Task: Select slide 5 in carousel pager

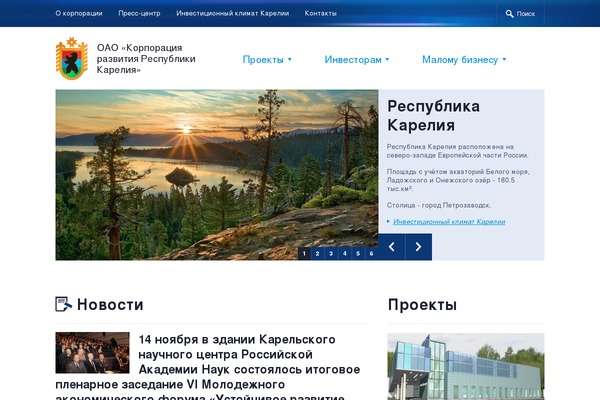Action: click(358, 253)
